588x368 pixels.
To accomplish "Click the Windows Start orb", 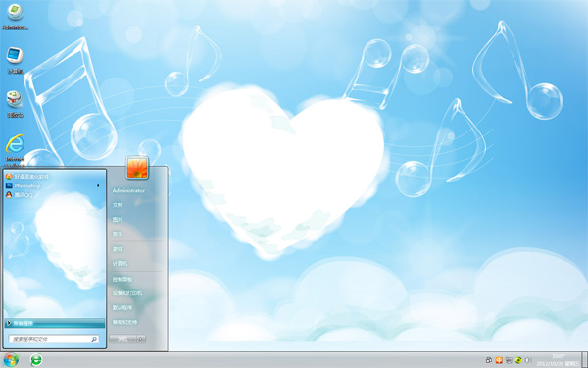I will [11, 360].
